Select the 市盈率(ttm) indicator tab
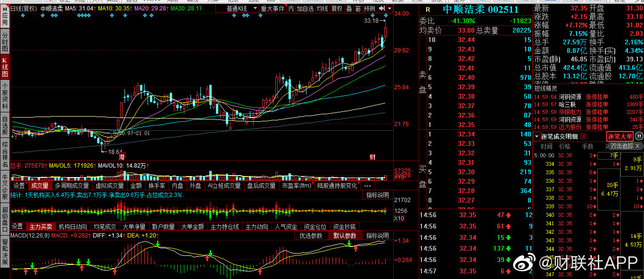 (x=297, y=186)
